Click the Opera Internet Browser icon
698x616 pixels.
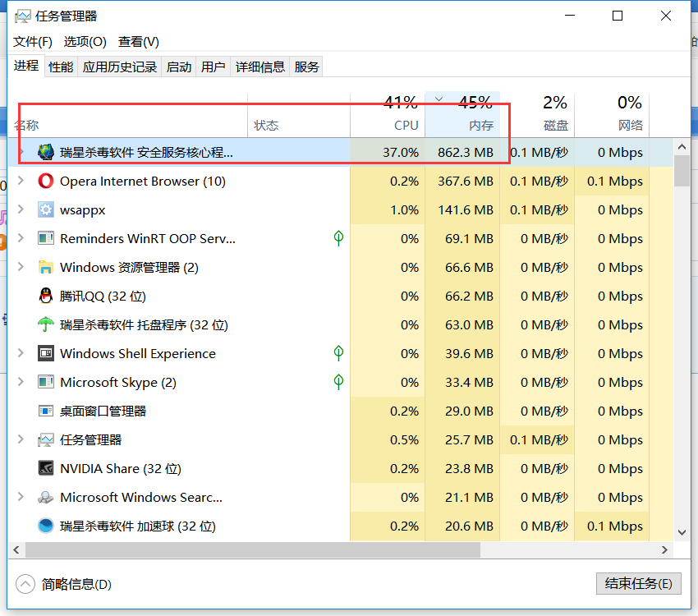tap(46, 182)
